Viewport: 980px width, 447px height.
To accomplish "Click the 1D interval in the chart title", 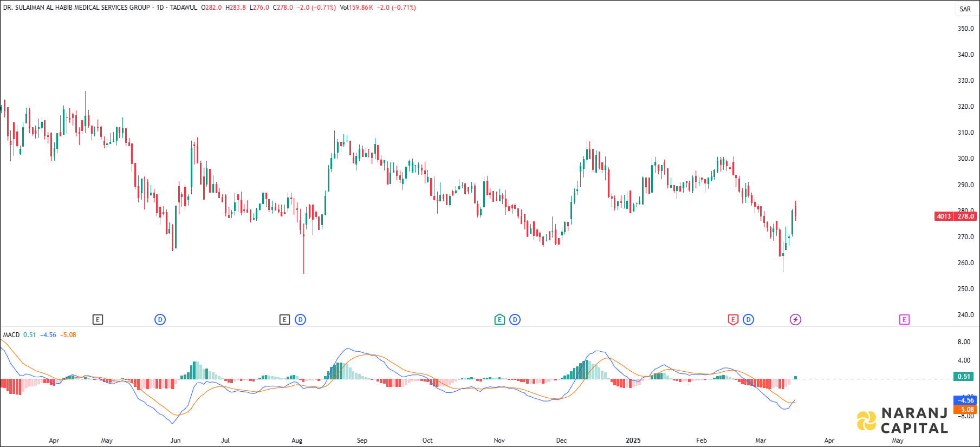I will [160, 8].
